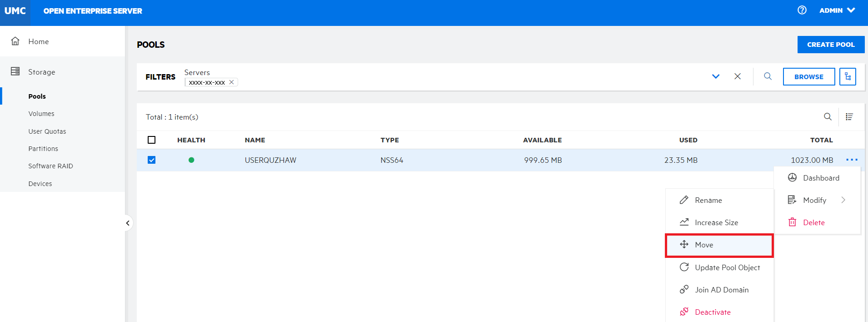Remove the xxxx-xx-xxx server filter tag
The image size is (868, 322).
pyautogui.click(x=231, y=82)
